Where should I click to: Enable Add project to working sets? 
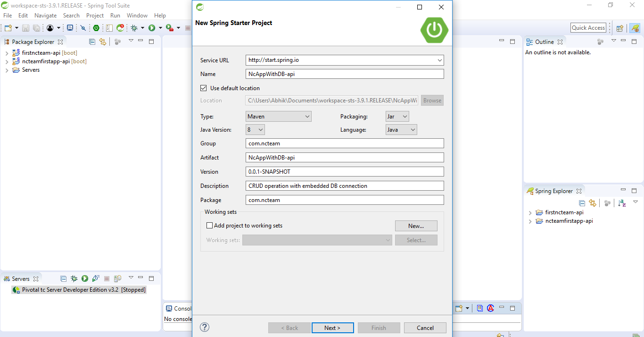tap(209, 225)
